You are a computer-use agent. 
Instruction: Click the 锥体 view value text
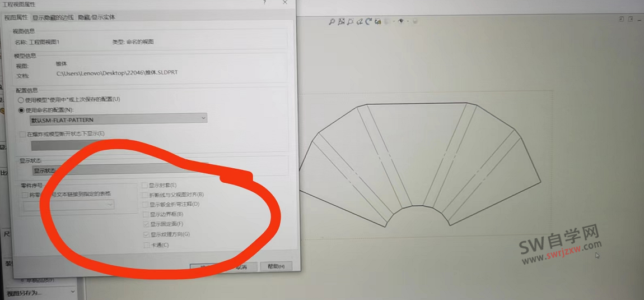click(61, 64)
